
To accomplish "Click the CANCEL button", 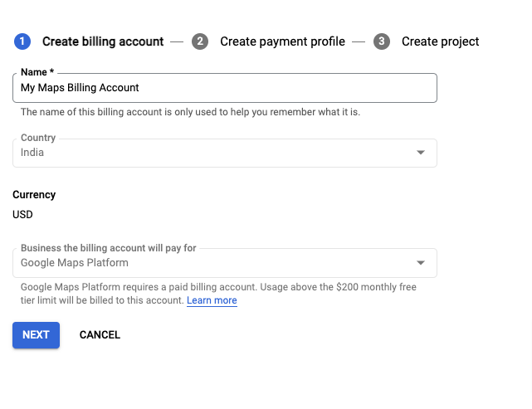I will (100, 335).
